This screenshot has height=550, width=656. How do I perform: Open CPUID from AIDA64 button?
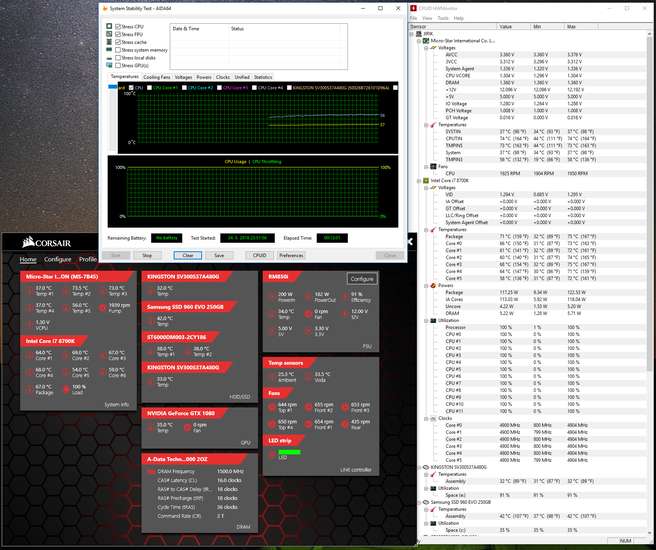click(259, 255)
